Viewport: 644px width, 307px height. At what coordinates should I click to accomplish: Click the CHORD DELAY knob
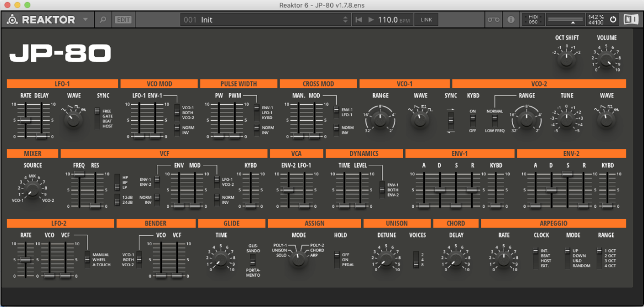click(x=456, y=259)
